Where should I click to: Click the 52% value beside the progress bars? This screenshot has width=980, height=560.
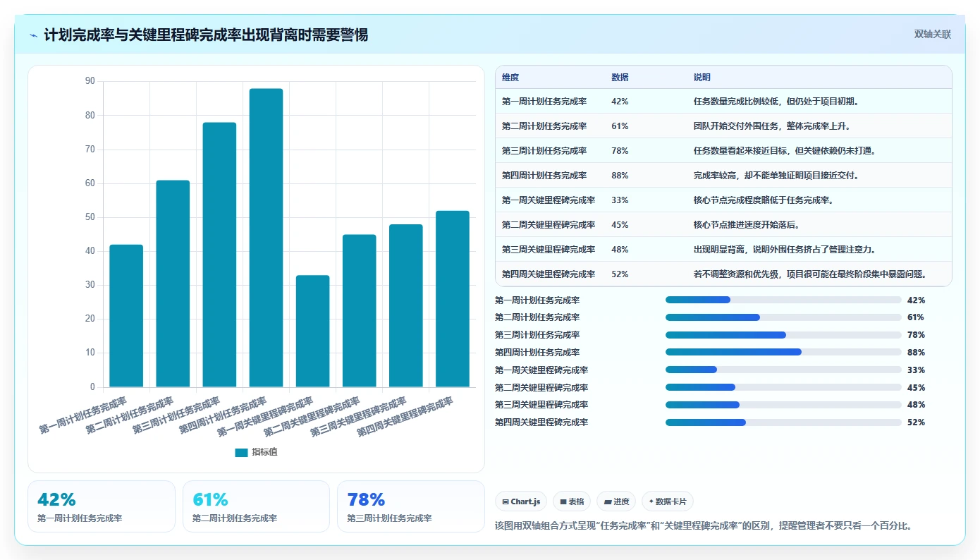coord(917,422)
